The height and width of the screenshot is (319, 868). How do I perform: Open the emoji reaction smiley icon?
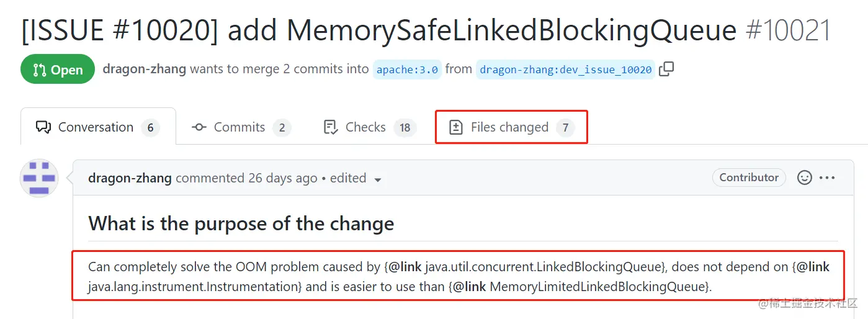point(805,178)
